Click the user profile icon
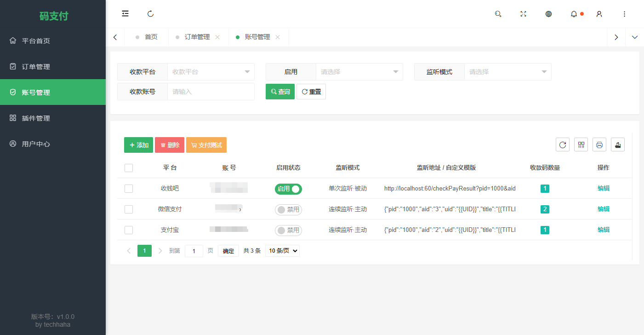 [x=599, y=14]
